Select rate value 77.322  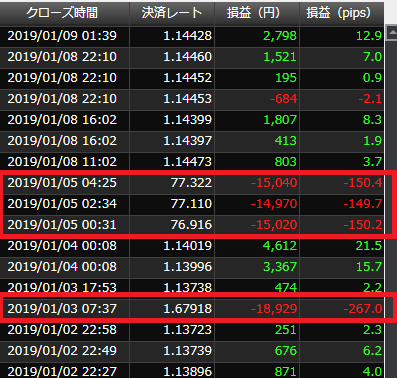[x=191, y=182]
